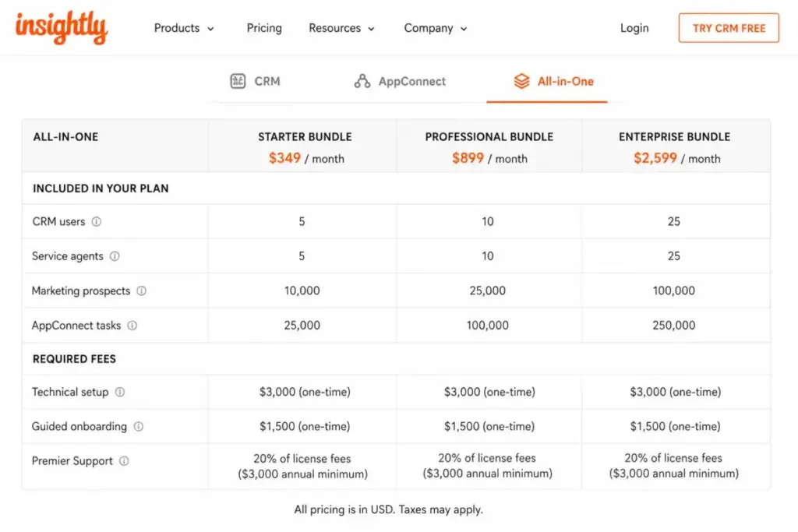The image size is (798, 532).
Task: Click the CRM users value 10 for Professional
Action: (488, 221)
